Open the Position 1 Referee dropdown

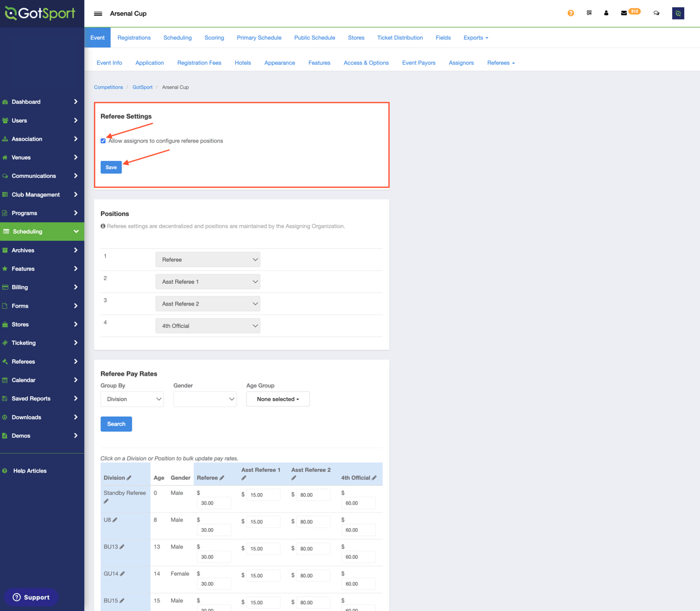click(207, 260)
